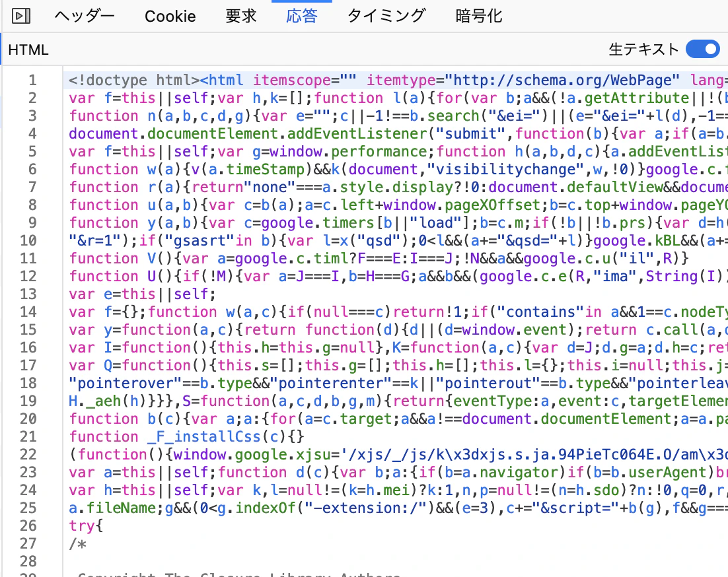728x577 pixels.
Task: Toggle the request list sidebar pane icon
Action: pyautogui.click(x=21, y=17)
